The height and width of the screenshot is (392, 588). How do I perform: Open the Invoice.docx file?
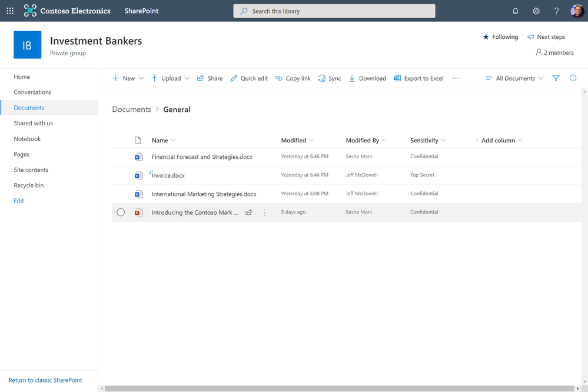pos(168,175)
